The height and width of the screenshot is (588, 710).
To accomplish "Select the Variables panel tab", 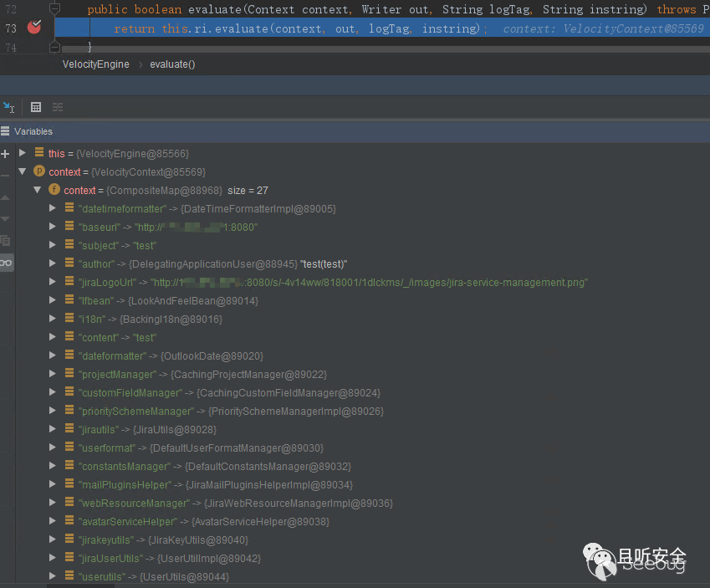I will click(x=33, y=131).
